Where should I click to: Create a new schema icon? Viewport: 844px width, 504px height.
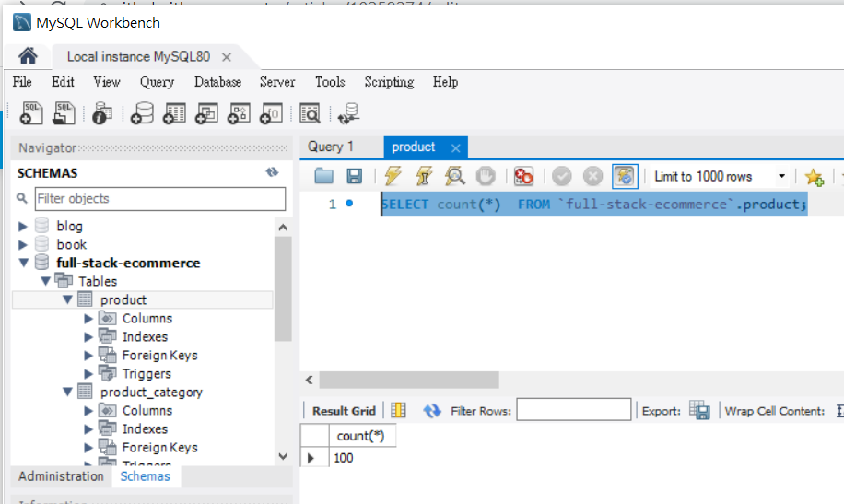(142, 113)
